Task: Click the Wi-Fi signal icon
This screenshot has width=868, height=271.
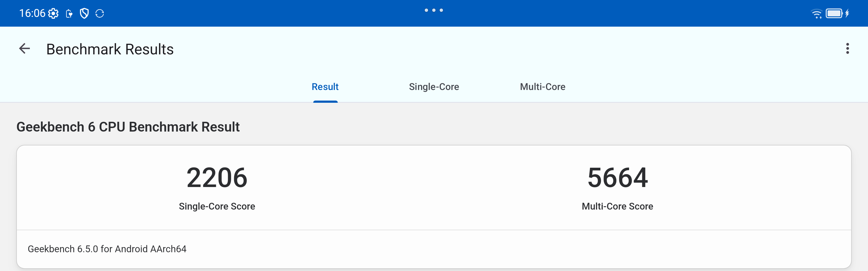Action: pos(816,14)
